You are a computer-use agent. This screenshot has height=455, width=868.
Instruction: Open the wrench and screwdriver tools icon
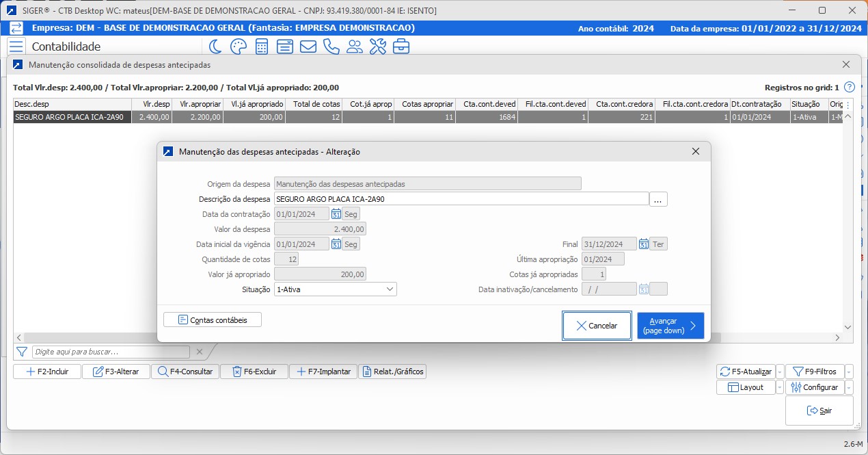[378, 47]
